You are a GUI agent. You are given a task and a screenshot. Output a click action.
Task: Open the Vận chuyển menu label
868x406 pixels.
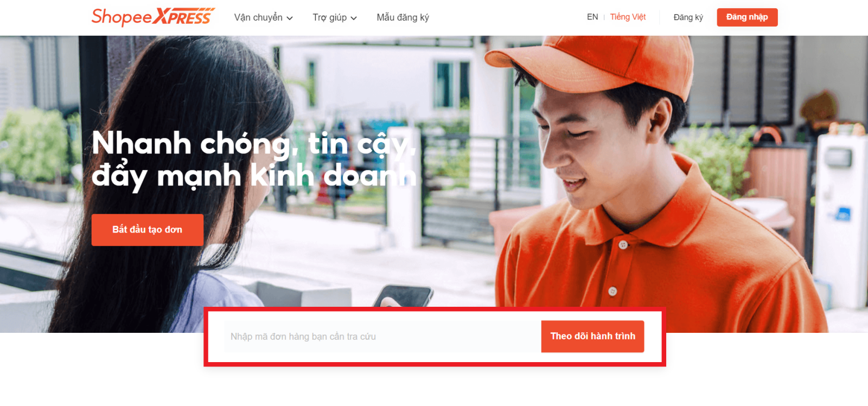pyautogui.click(x=258, y=17)
